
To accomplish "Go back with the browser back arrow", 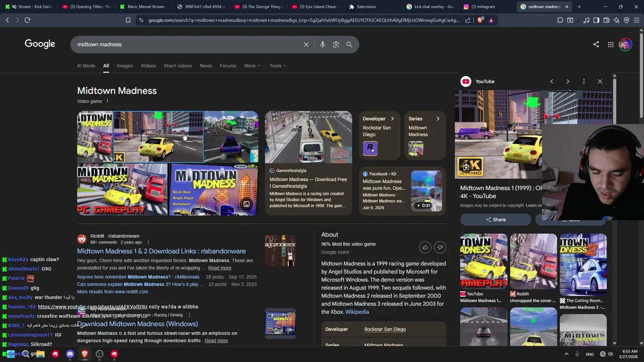I will click(7, 20).
